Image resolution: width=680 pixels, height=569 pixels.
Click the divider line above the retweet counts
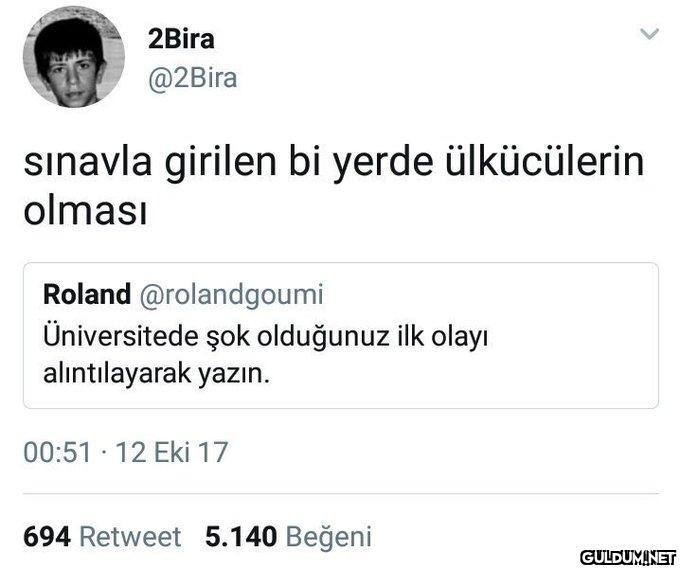point(341,494)
